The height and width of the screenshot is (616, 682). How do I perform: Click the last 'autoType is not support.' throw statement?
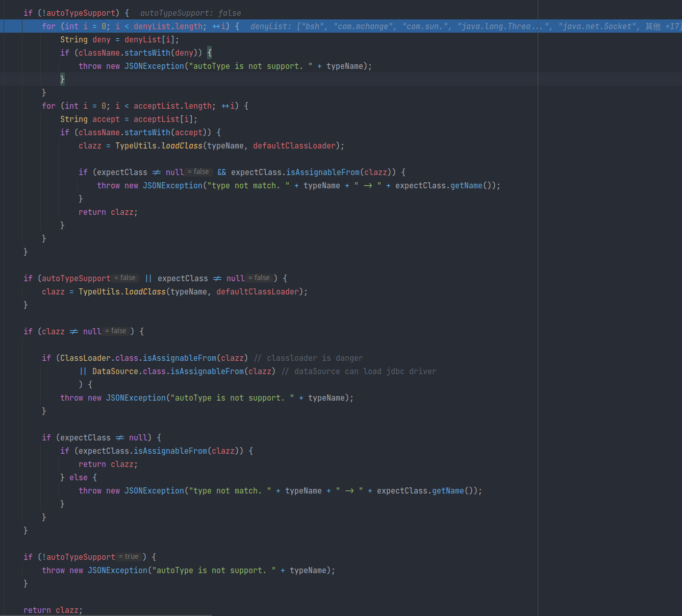click(188, 571)
